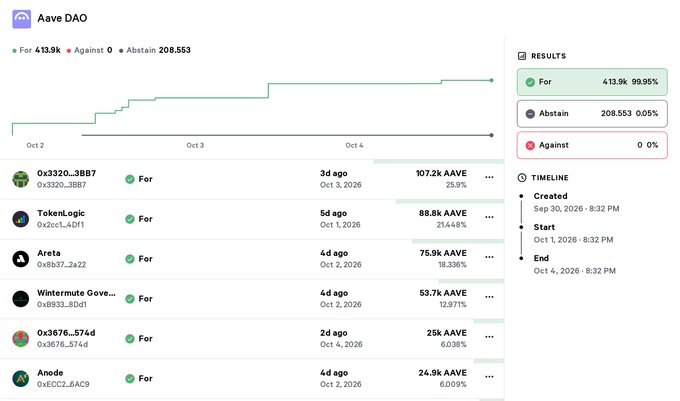Click the green For checkmark in Areta row
This screenshot has width=680, height=401.
pos(130,259)
